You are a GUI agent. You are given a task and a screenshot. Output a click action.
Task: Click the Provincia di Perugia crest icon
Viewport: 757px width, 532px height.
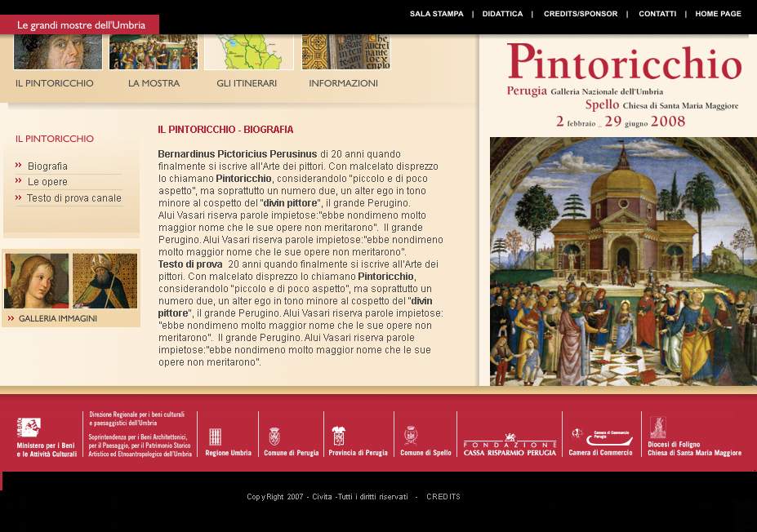(339, 436)
